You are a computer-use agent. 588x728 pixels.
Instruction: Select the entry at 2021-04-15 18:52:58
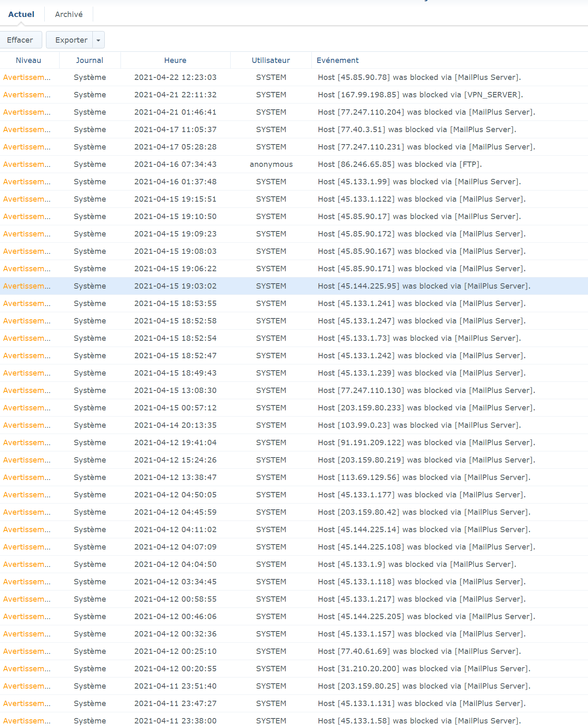click(294, 321)
